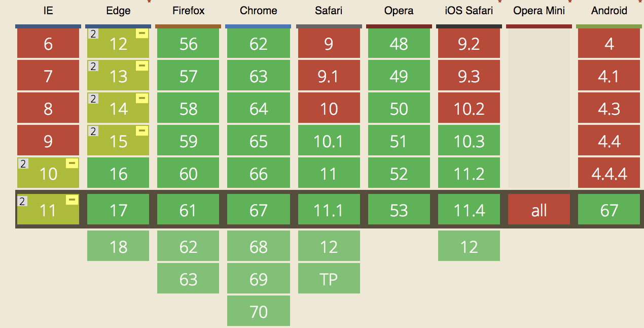Select the Opera Mini "all" cell
Image resolution: width=644 pixels, height=328 pixels.
[x=539, y=209]
